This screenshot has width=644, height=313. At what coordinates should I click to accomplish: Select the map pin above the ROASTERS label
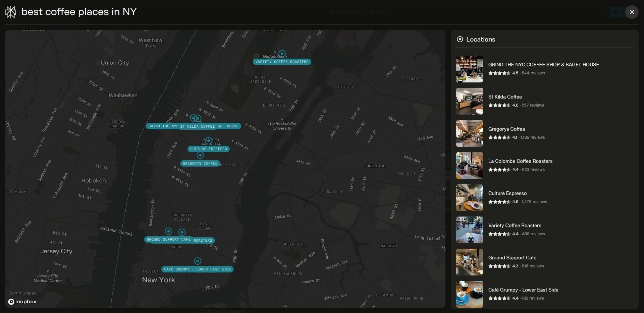click(x=182, y=232)
